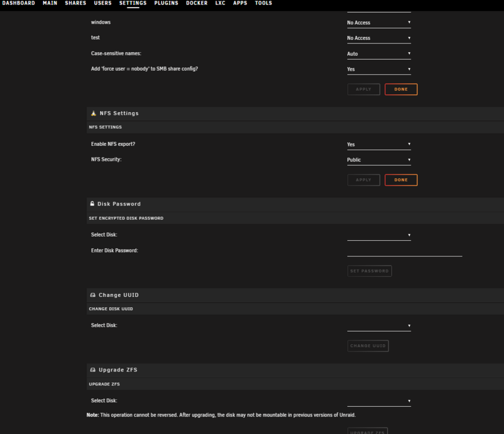
Task: Click the 'test' share name
Action: [95, 38]
